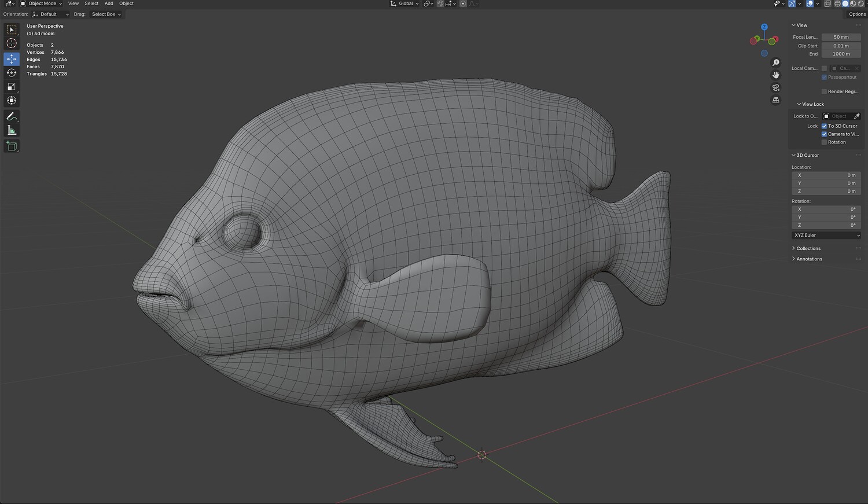Pick the Rotate tool
868x504 pixels.
[x=12, y=73]
